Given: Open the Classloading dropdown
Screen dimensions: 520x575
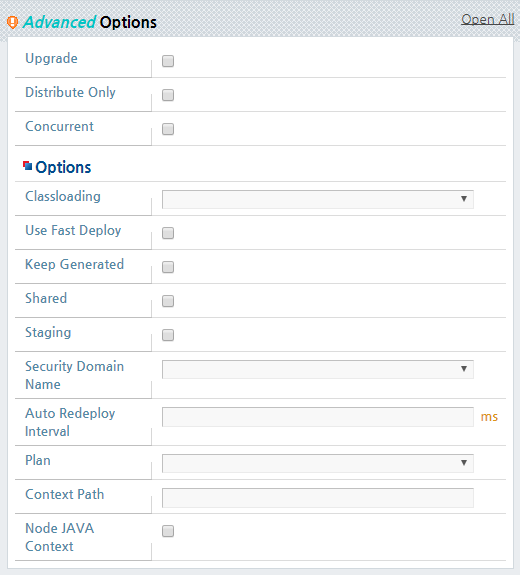Looking at the screenshot, I should [x=318, y=199].
